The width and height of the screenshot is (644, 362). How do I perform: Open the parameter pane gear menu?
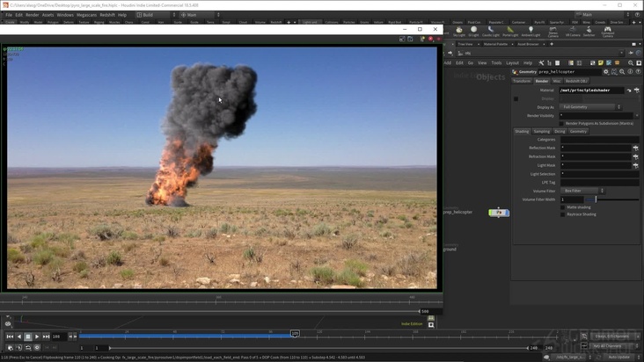pos(606,72)
